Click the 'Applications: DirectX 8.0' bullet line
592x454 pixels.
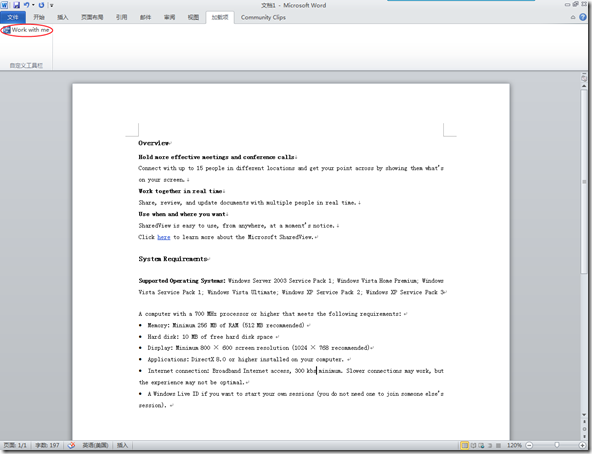pyautogui.click(x=245, y=359)
